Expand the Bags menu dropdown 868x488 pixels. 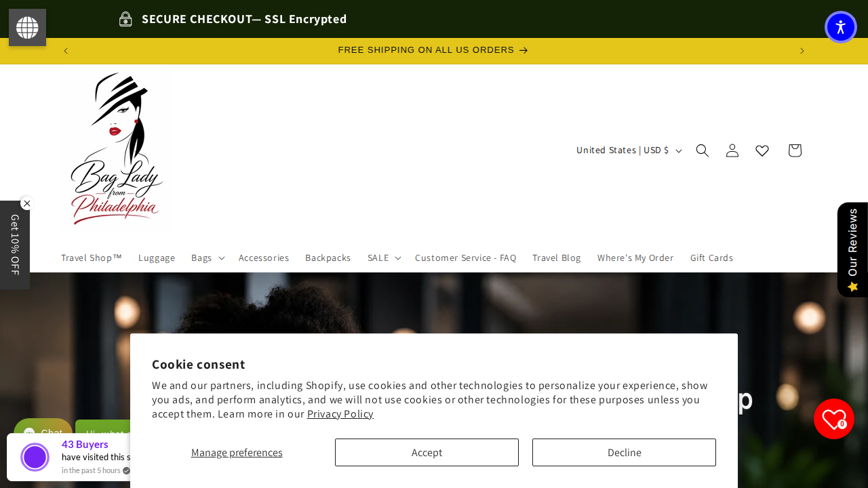coord(208,258)
